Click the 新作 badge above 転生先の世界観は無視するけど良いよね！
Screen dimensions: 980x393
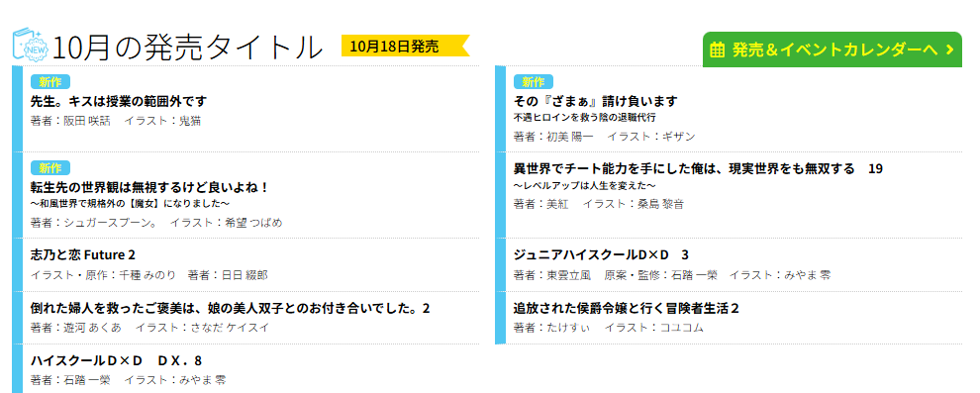pos(50,168)
